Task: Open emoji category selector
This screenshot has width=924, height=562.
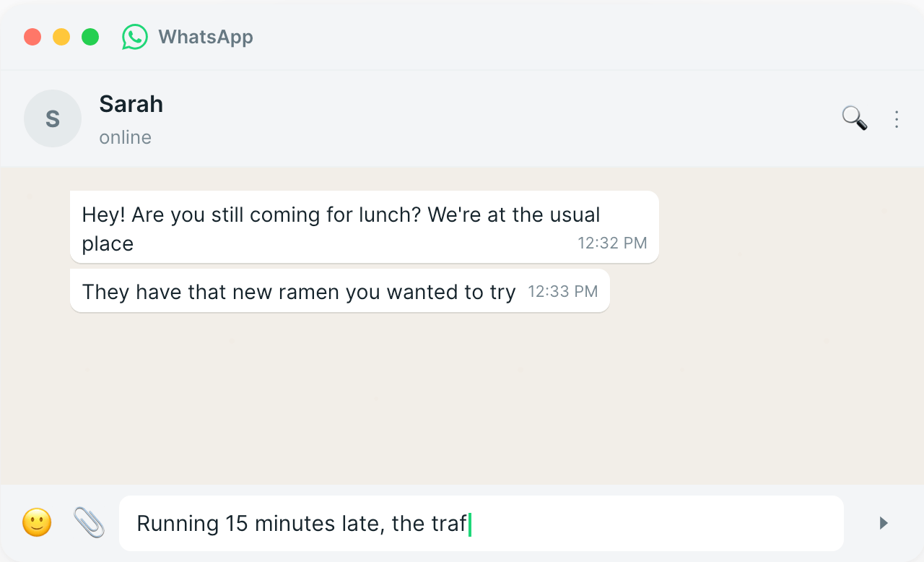Action: pos(37,523)
